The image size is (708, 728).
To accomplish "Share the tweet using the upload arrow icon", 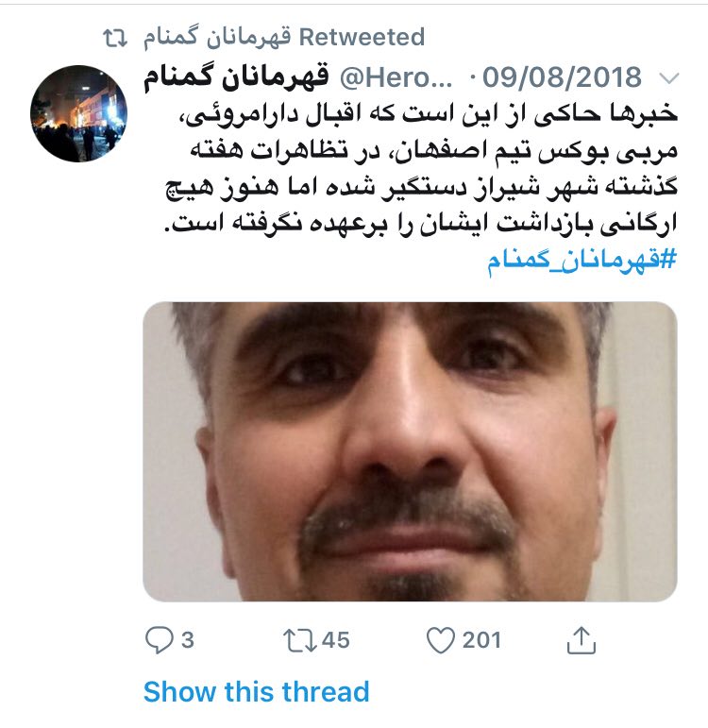I will pyautogui.click(x=582, y=640).
